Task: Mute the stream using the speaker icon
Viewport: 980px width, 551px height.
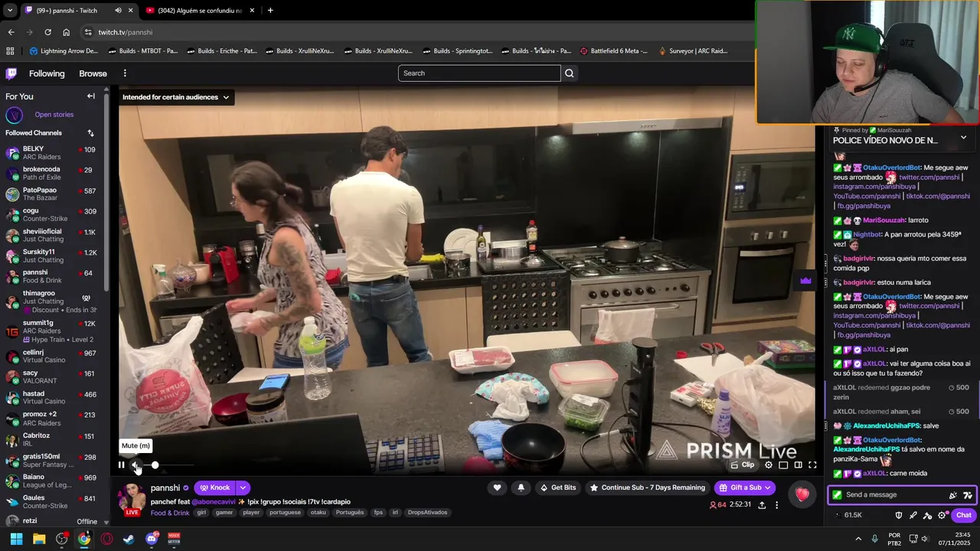Action: (x=136, y=465)
